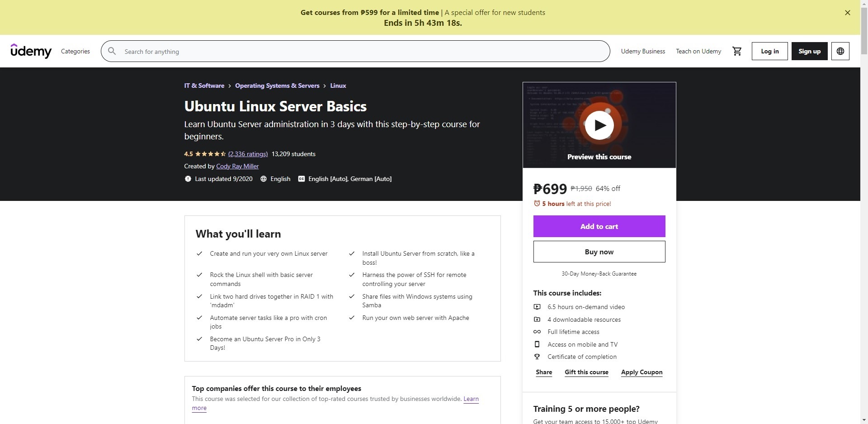Click the Sign up button
This screenshot has height=424, width=868.
(x=809, y=51)
